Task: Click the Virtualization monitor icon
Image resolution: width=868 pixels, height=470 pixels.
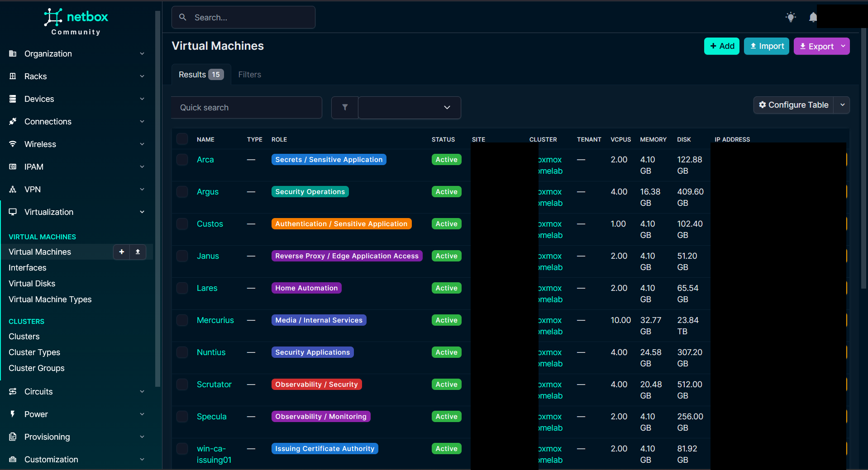Action: point(13,212)
